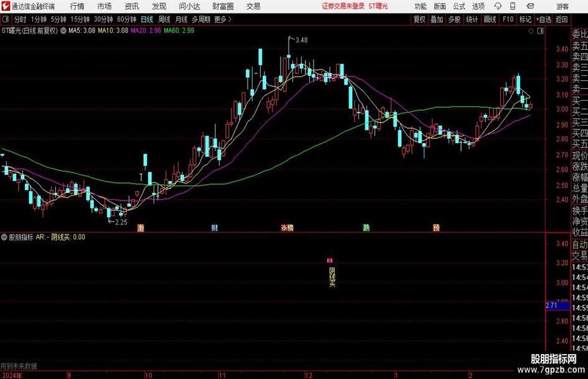Open the 资讯 menu
Viewport: 588px width, 379px height.
point(132,6)
